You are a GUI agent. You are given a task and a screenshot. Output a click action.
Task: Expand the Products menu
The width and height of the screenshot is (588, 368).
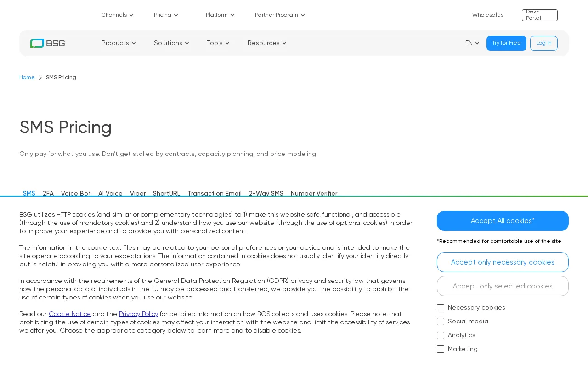[x=119, y=43]
